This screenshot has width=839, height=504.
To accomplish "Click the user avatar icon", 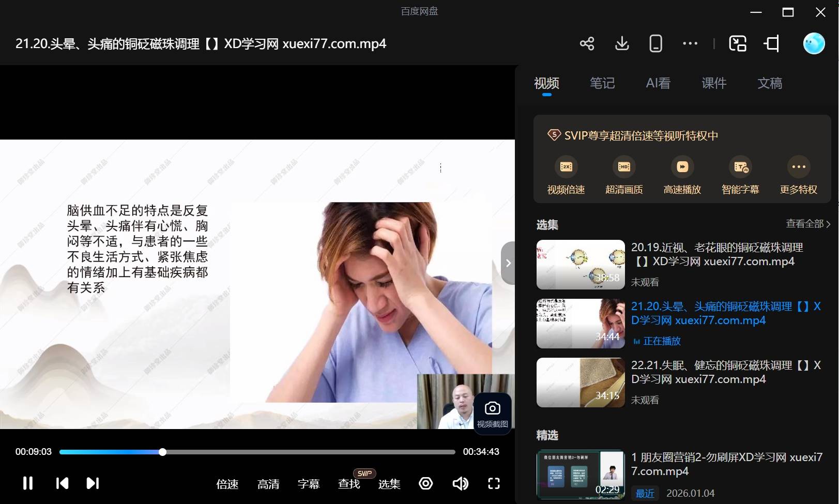I will coord(814,43).
